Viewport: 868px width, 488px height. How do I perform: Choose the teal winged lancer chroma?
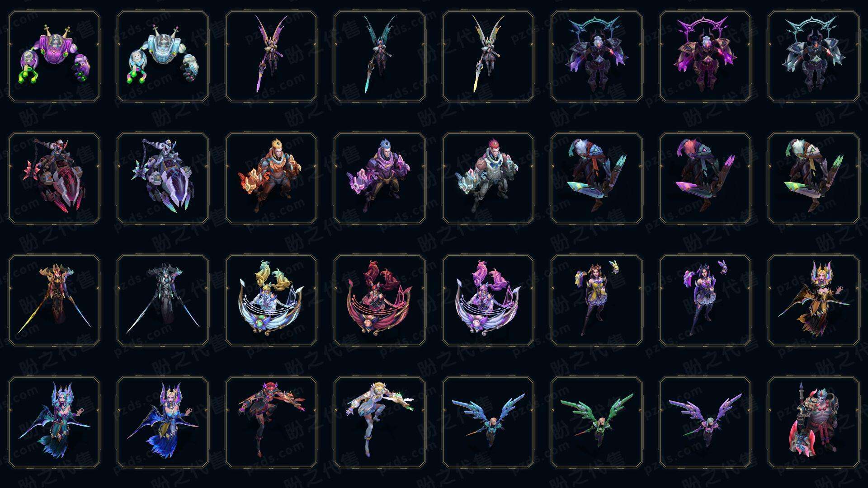(380, 56)
